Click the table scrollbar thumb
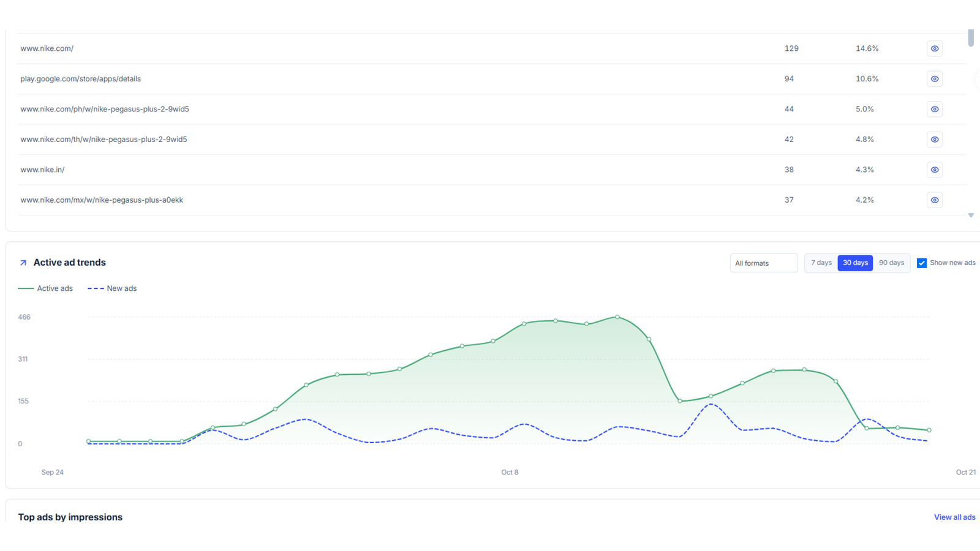Screen dimensions: 980x551 (x=971, y=37)
